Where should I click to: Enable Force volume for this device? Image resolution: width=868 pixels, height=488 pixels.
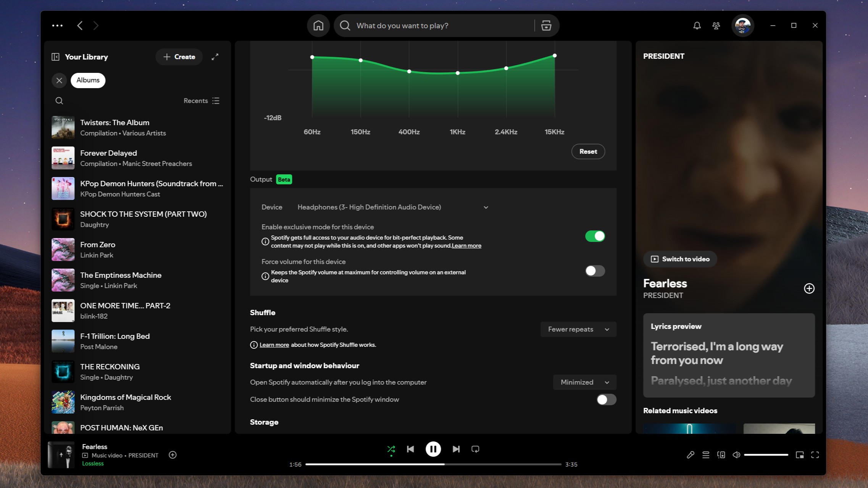coord(595,271)
